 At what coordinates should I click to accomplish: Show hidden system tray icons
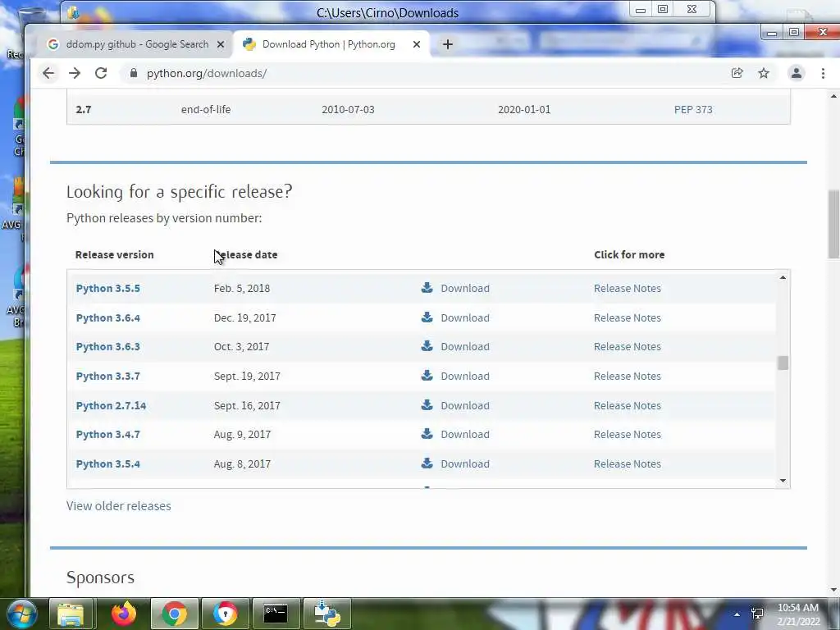click(x=737, y=614)
